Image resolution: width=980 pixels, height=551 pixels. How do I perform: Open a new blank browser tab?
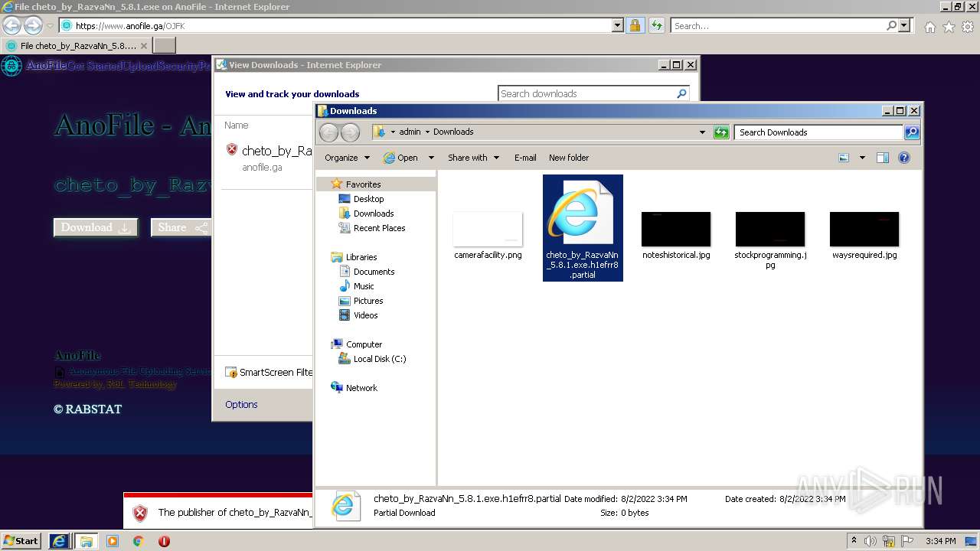tap(165, 46)
